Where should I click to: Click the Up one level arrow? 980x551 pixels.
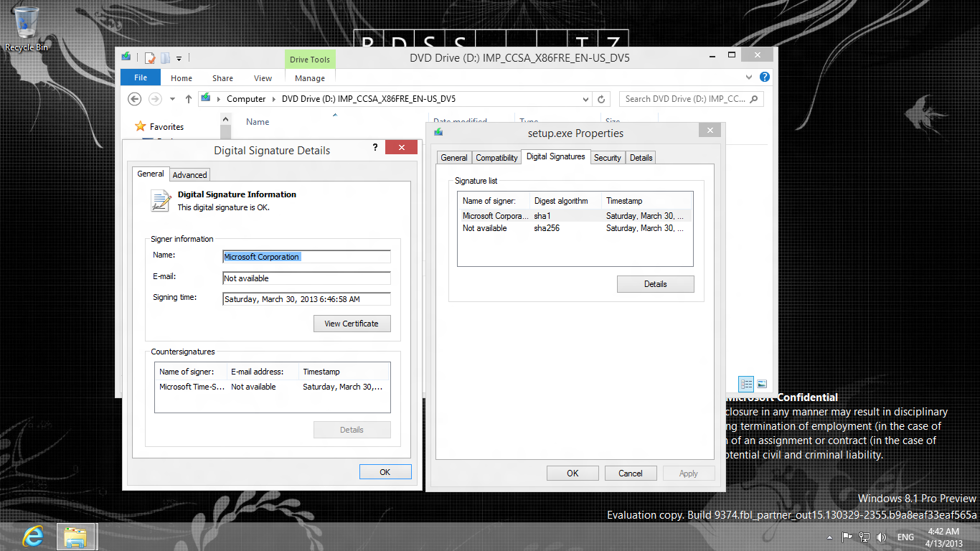[x=189, y=99]
